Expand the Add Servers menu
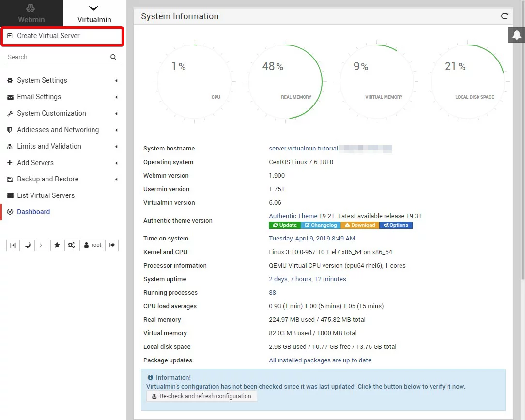 pyautogui.click(x=62, y=163)
